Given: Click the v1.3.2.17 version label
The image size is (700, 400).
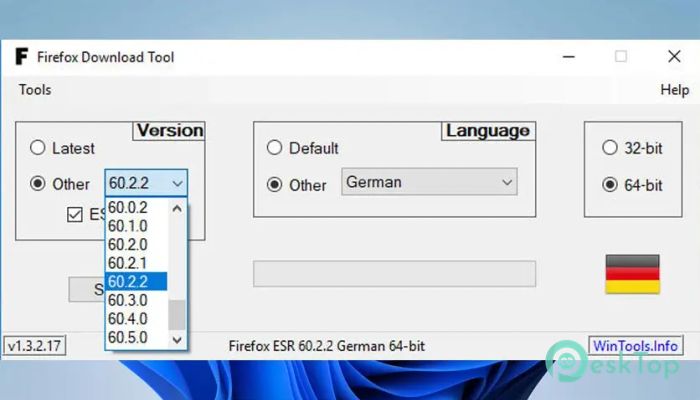Looking at the screenshot, I should [34, 346].
